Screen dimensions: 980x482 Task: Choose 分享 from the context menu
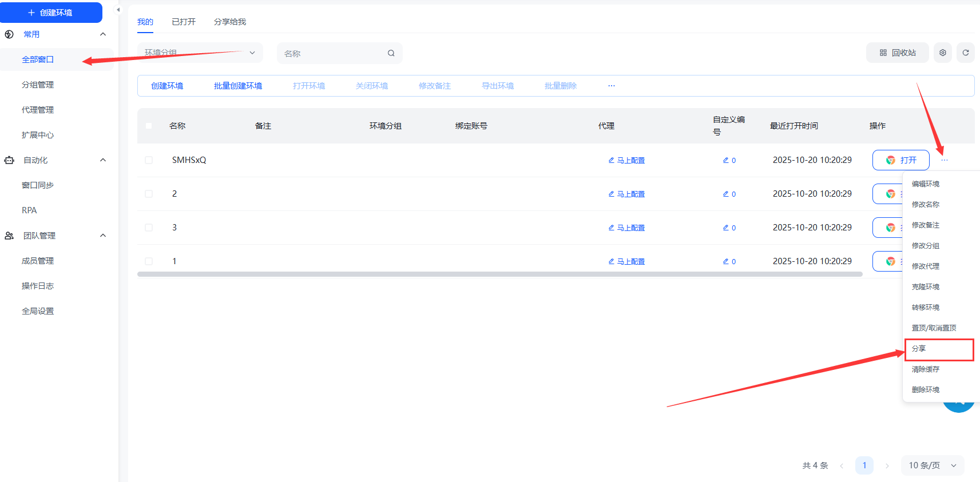938,349
